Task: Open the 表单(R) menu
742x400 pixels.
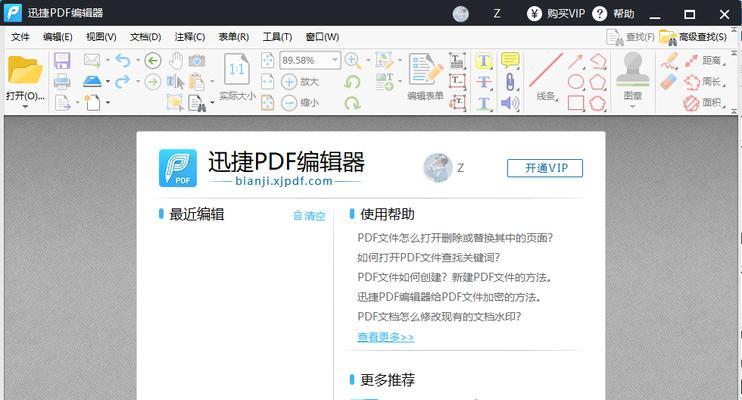Action: pos(233,37)
